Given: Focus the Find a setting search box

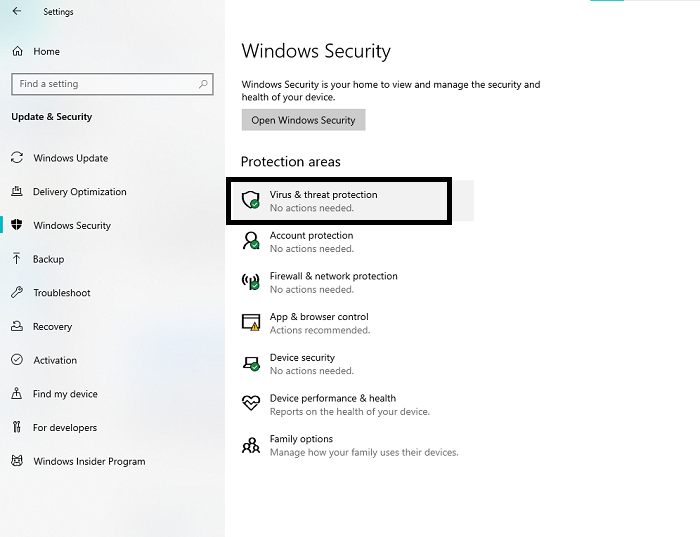Looking at the screenshot, I should click(x=112, y=84).
